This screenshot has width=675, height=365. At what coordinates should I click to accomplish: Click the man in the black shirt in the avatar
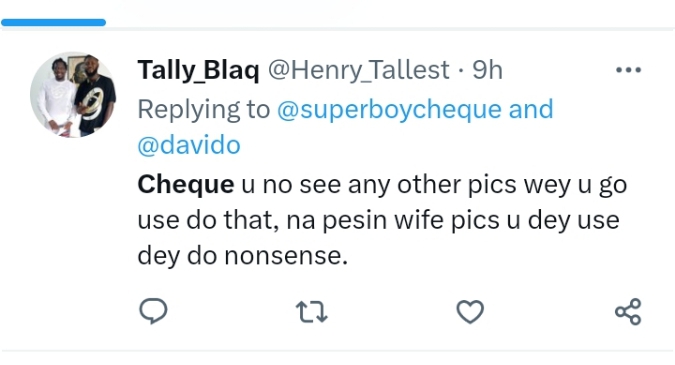tap(95, 97)
